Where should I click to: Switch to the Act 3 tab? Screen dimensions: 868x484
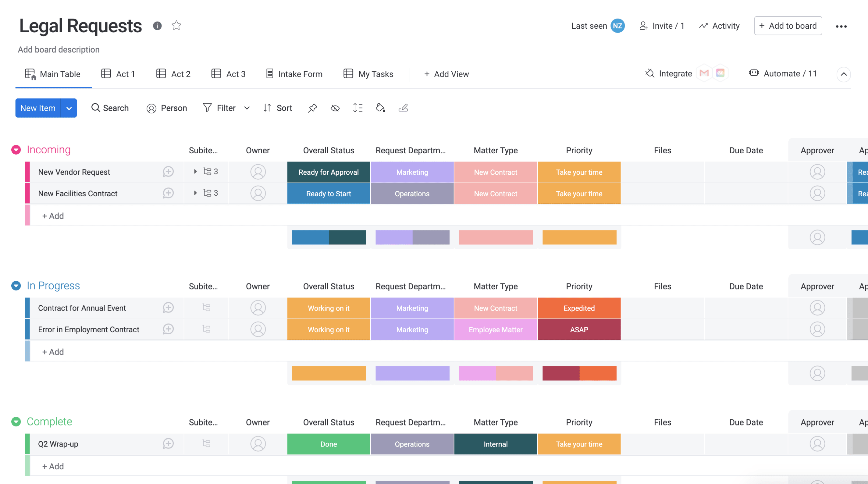229,74
